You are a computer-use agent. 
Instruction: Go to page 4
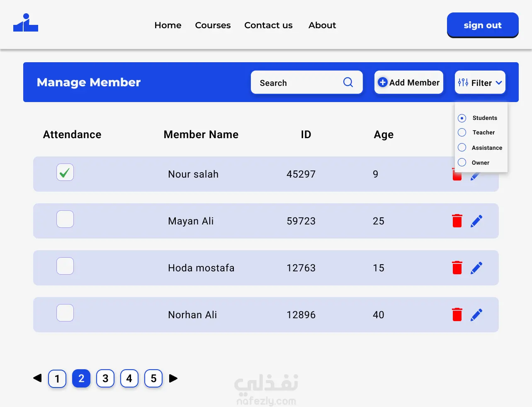point(129,378)
